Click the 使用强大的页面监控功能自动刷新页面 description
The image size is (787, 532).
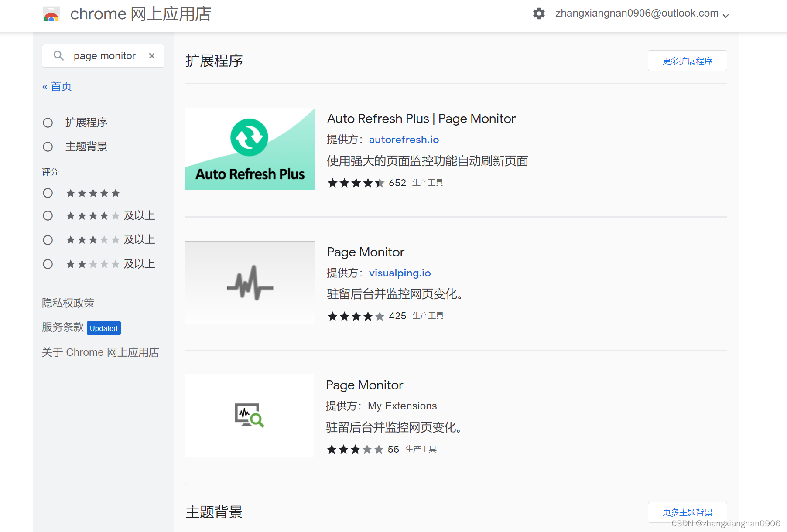[x=428, y=161]
